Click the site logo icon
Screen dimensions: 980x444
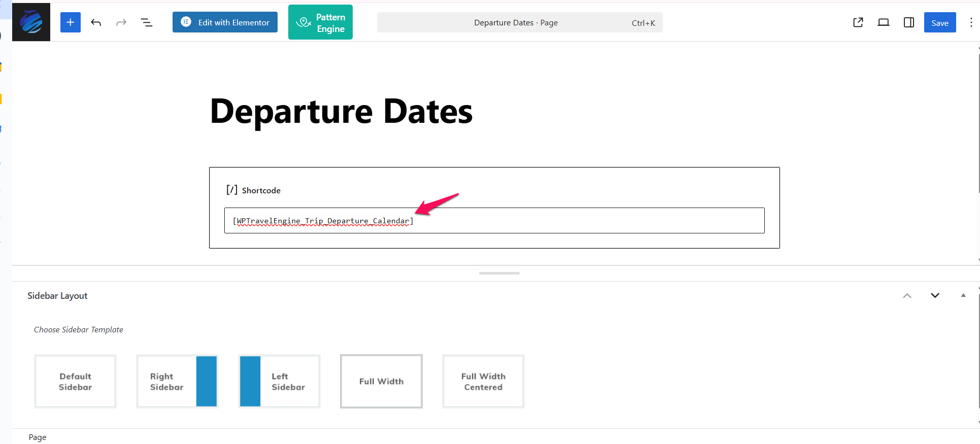coord(31,22)
